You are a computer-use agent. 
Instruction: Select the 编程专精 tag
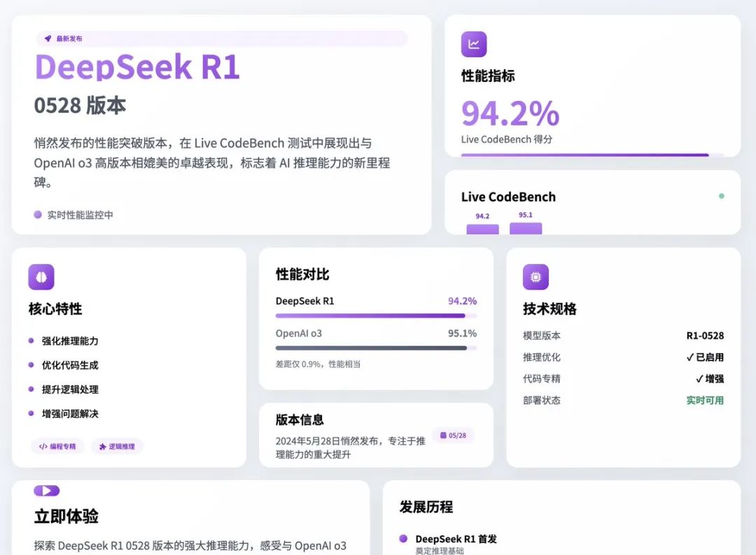click(57, 447)
